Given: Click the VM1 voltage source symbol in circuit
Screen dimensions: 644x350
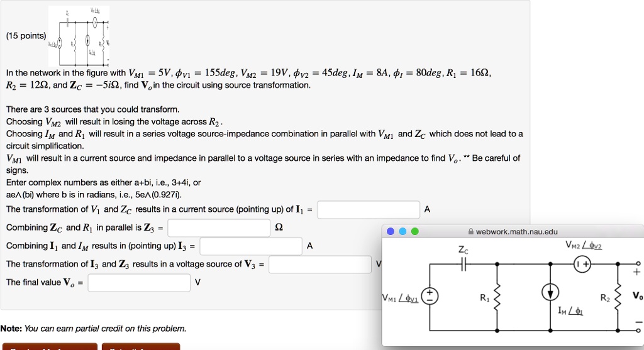Looking at the screenshot, I should pyautogui.click(x=430, y=296).
